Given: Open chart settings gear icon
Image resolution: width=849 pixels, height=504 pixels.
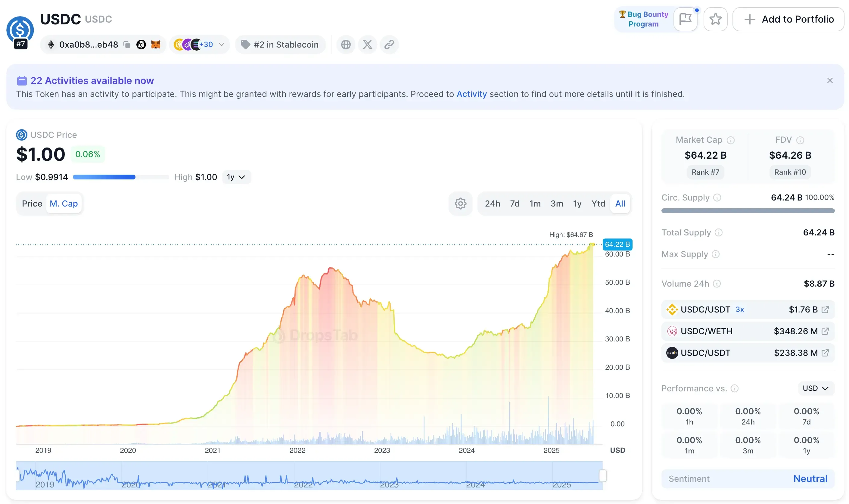Looking at the screenshot, I should [461, 203].
